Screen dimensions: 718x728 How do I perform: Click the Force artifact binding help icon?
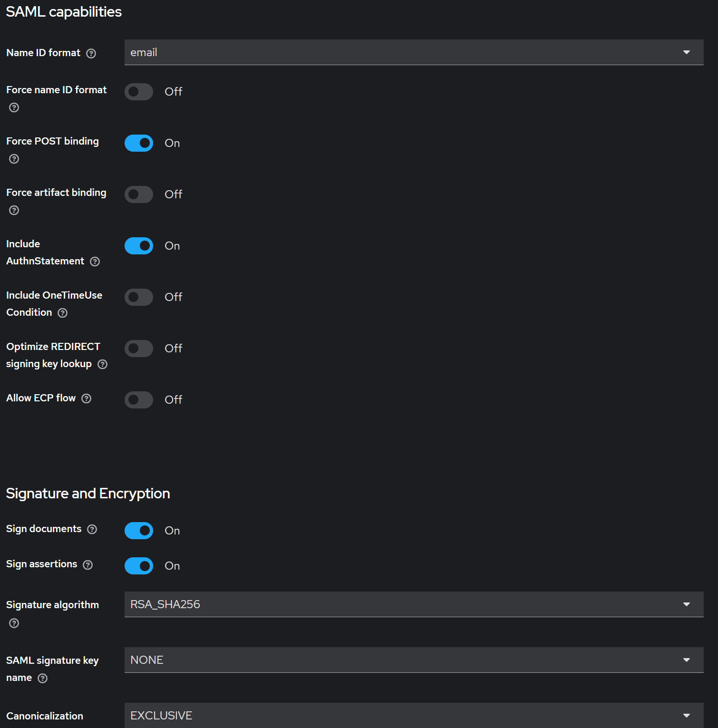click(14, 210)
